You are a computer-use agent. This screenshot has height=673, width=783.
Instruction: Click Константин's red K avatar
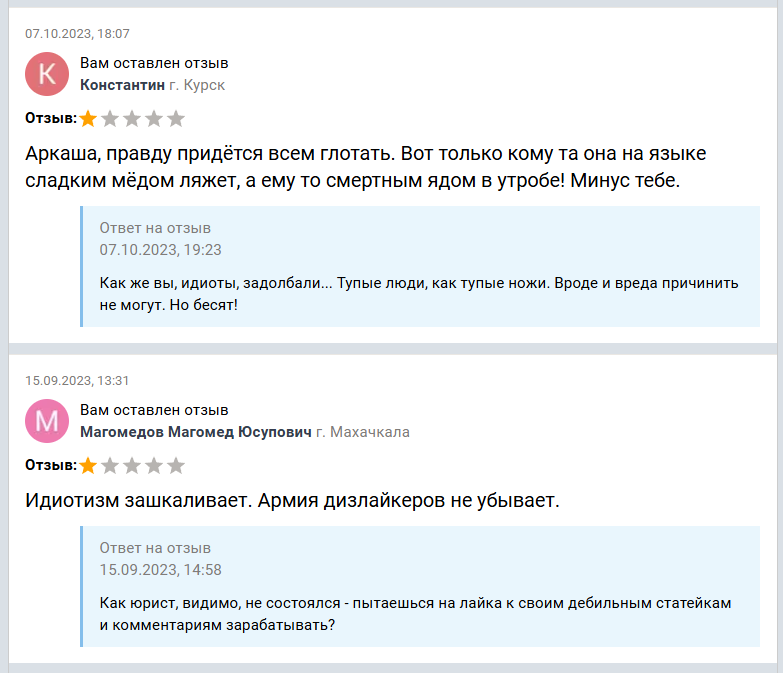point(47,74)
